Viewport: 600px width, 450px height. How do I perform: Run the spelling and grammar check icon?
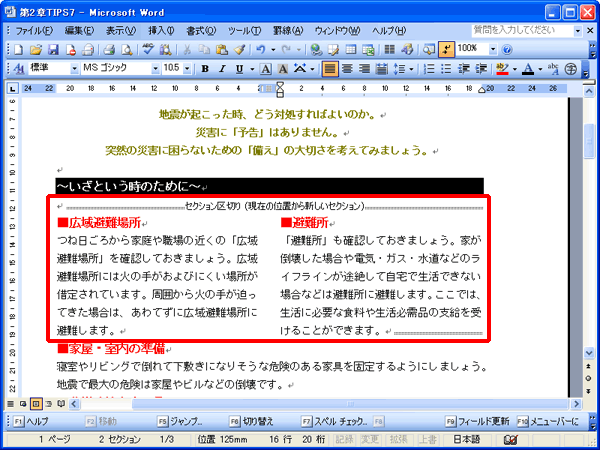[148, 49]
